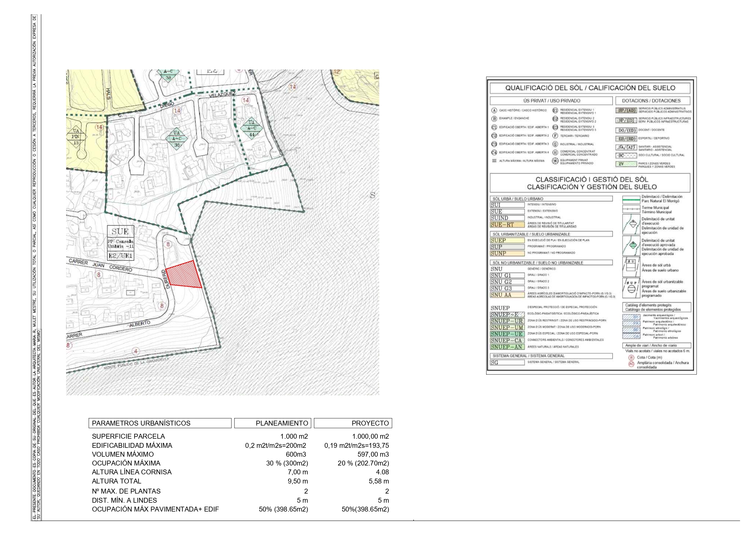Viewport: 756px width, 535px height.
Task: Select the Equipament Privat star-circle symbol
Action: 555,161
